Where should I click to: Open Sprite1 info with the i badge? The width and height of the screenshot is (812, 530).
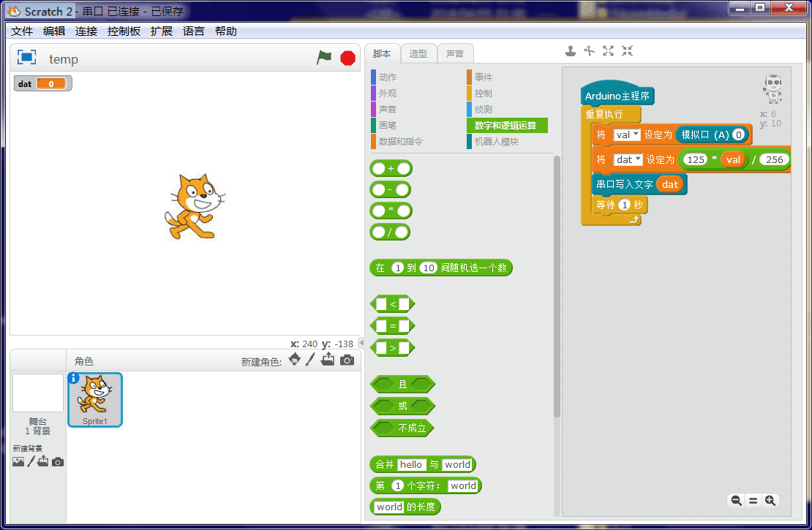(74, 379)
